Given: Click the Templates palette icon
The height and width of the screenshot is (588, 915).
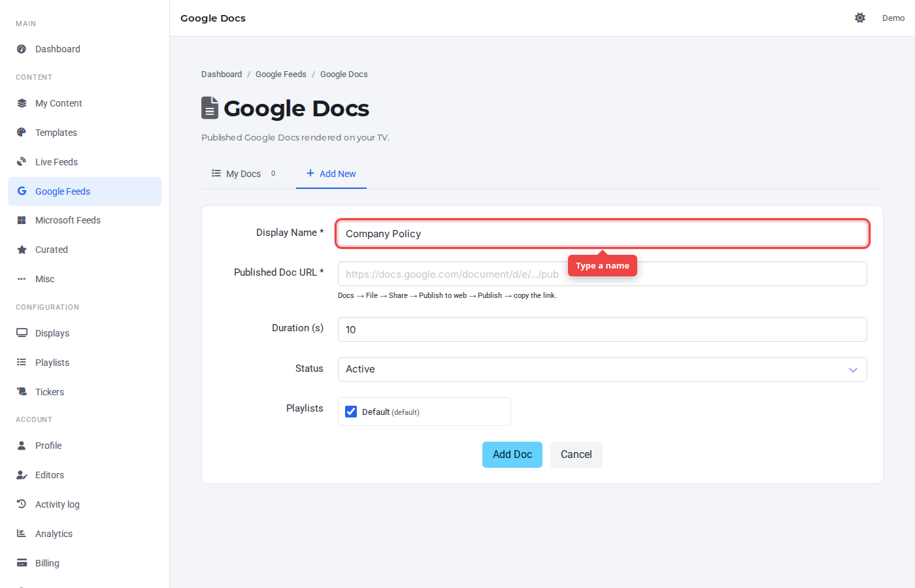Looking at the screenshot, I should tap(22, 133).
